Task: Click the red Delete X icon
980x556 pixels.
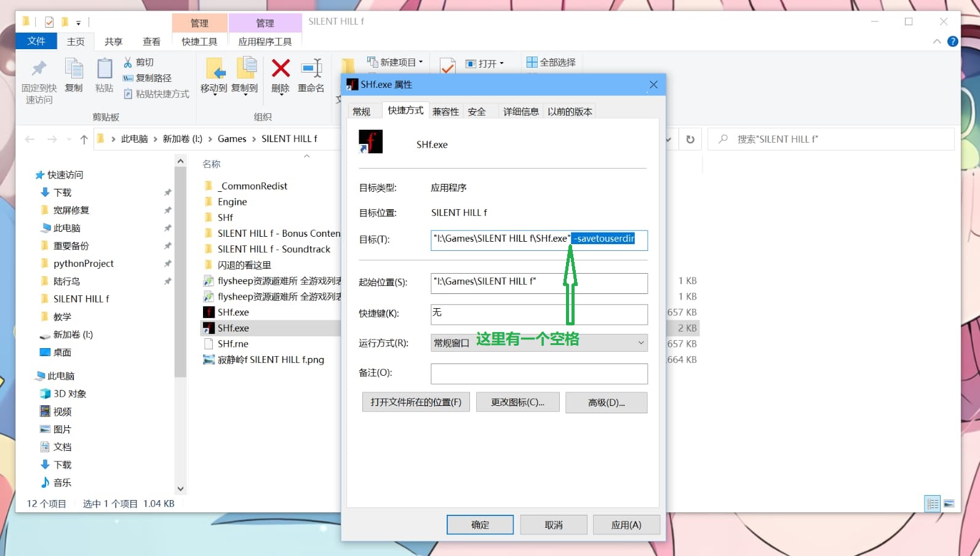Action: pos(281,68)
